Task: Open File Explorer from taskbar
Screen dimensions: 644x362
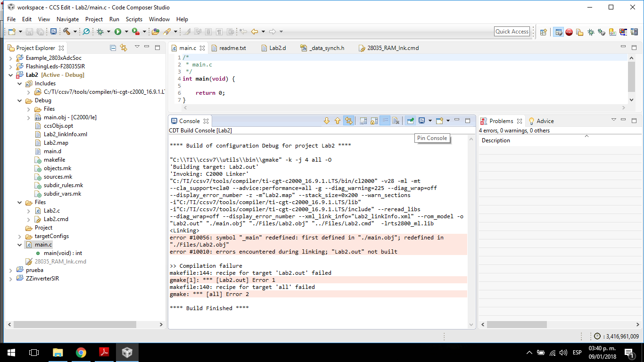Action: pyautogui.click(x=58, y=352)
